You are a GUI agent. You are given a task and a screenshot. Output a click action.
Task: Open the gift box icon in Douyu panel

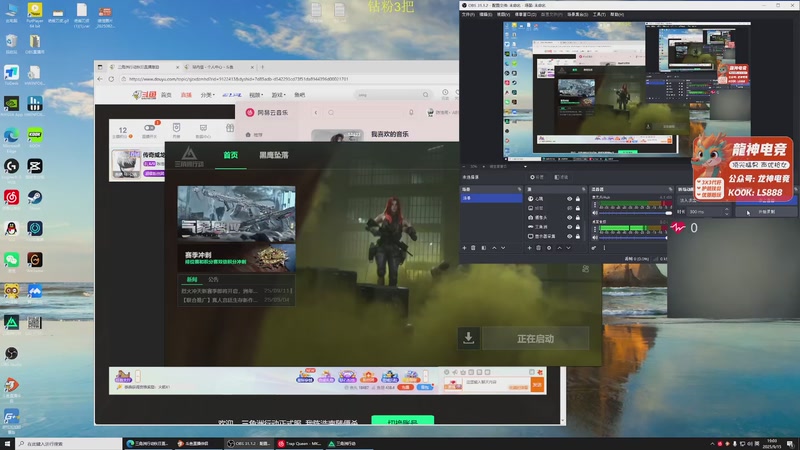tap(230, 128)
